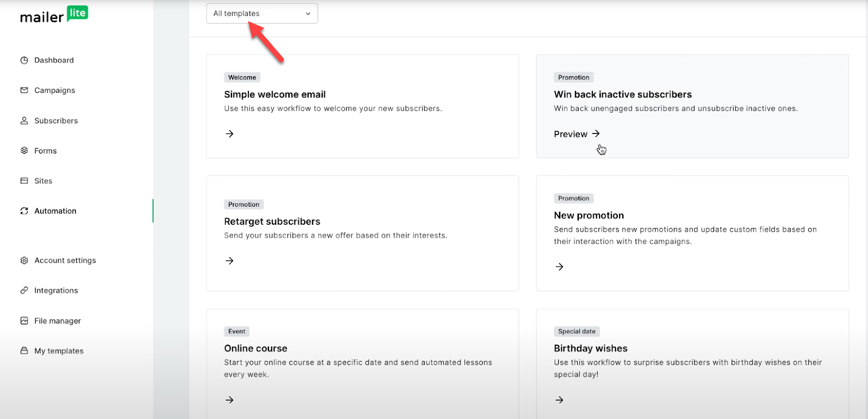Select the Subscribers person icon
The image size is (868, 419).
pos(24,120)
